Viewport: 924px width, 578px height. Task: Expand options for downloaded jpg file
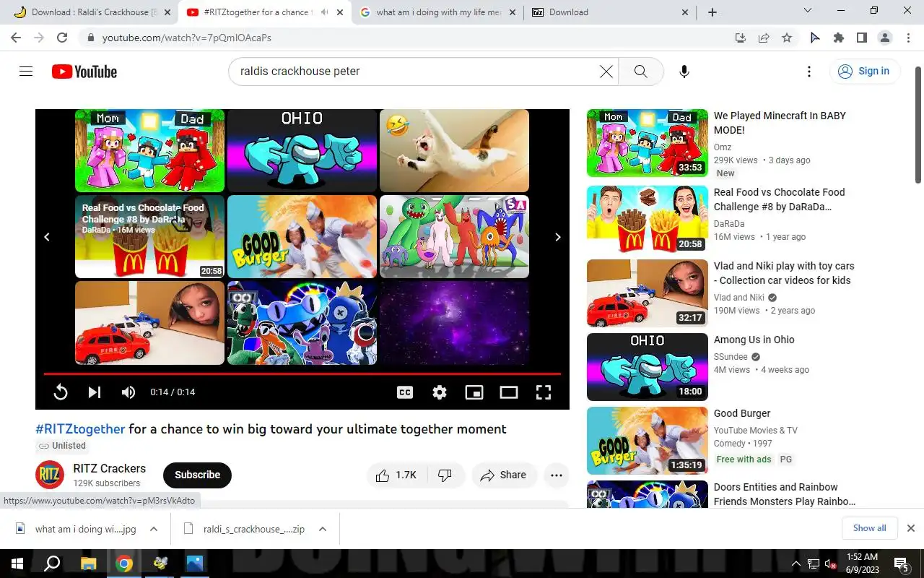[x=154, y=529]
